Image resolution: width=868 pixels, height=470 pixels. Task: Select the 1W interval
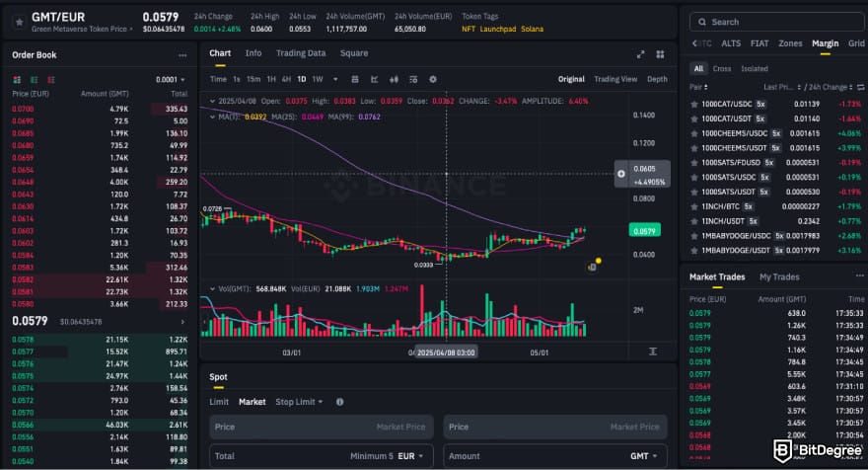pos(318,79)
